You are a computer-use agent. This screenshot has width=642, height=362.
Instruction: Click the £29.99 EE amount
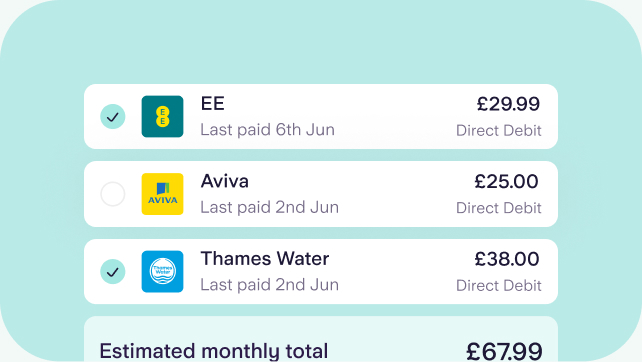click(x=509, y=104)
